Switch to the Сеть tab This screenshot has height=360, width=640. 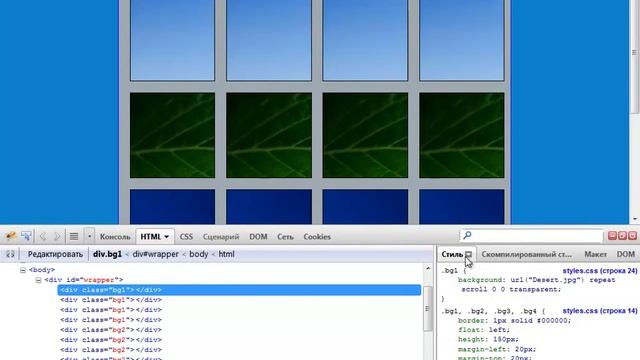[285, 237]
